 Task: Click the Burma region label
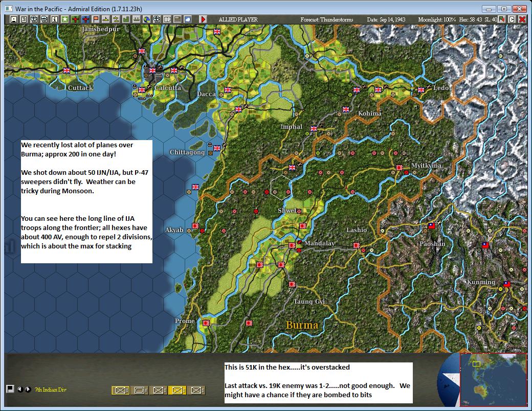[x=302, y=325]
